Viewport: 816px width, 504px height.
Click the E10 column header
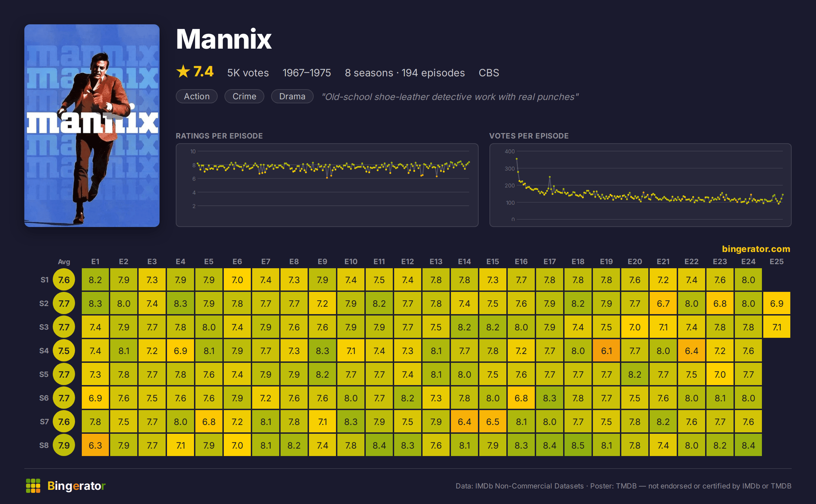pyautogui.click(x=351, y=261)
